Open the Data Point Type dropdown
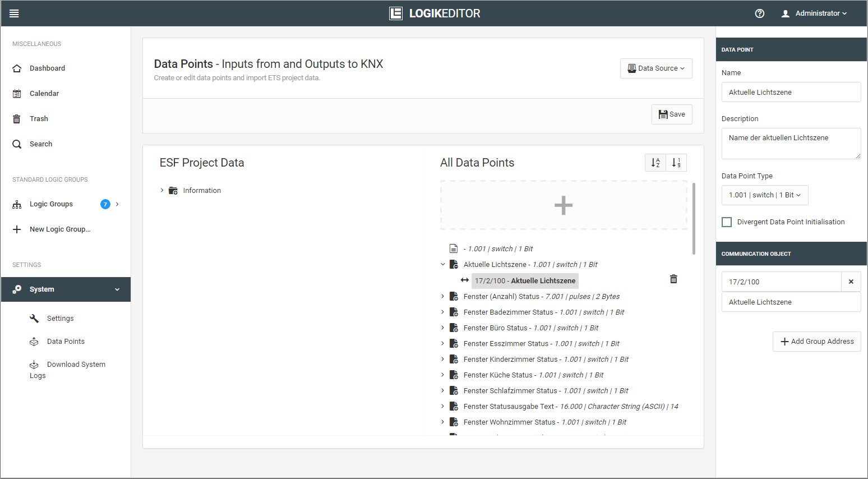This screenshot has width=868, height=479. [x=764, y=195]
